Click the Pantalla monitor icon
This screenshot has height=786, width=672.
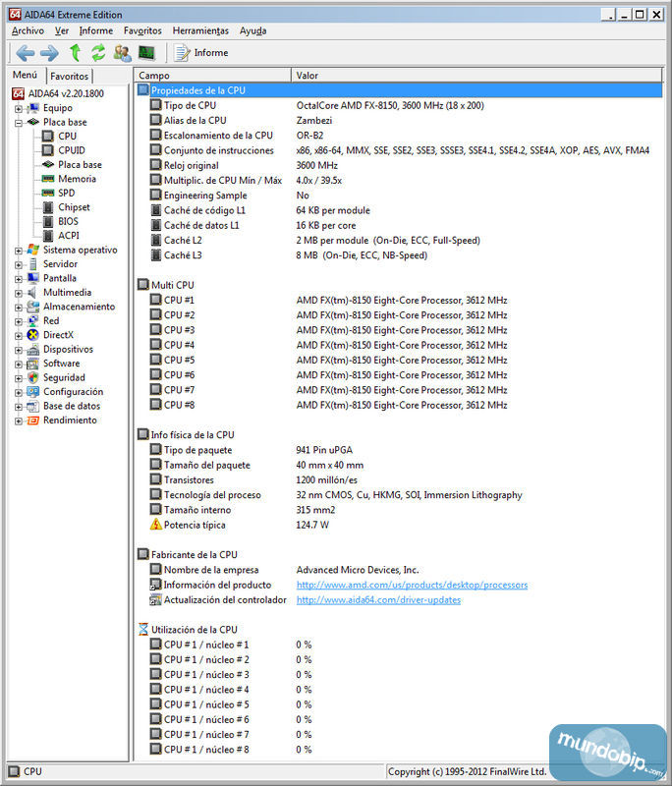pyautogui.click(x=33, y=278)
